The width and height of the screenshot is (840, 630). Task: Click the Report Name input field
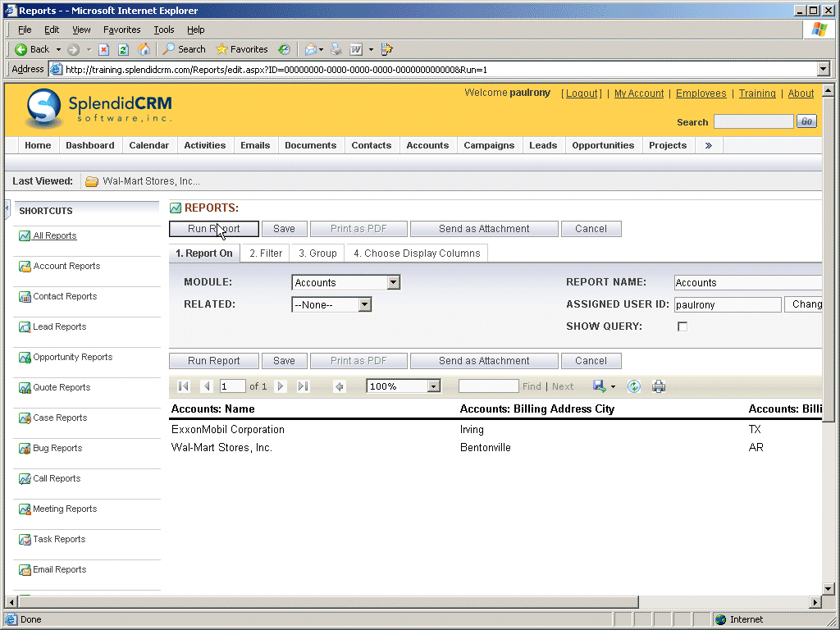(746, 283)
